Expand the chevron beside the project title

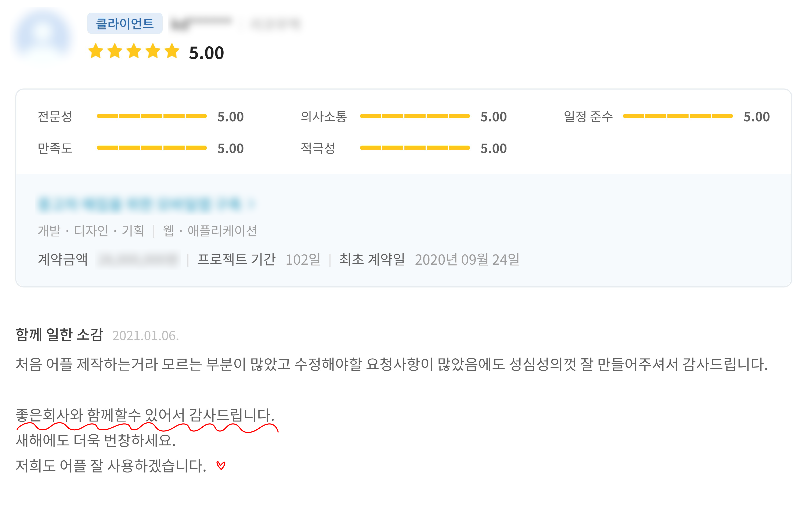click(x=252, y=204)
